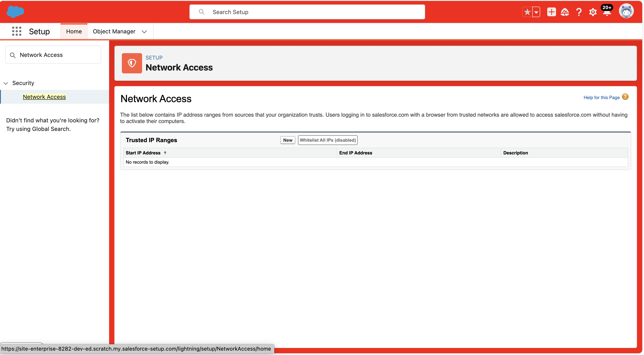644x355 pixels.
Task: Click the Search Setup magnifier icon
Action: [201, 12]
